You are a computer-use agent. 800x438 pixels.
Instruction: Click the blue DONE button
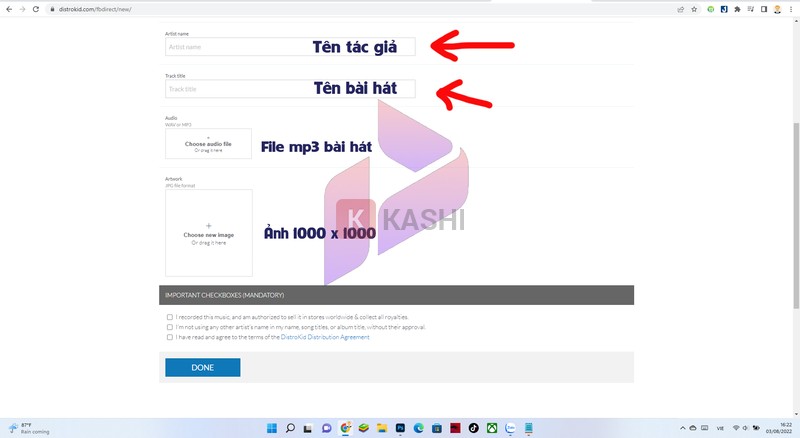pyautogui.click(x=203, y=368)
